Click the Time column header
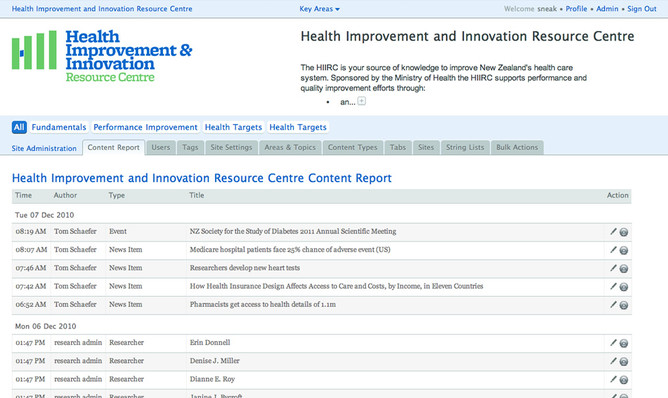The image size is (668, 398). [23, 195]
